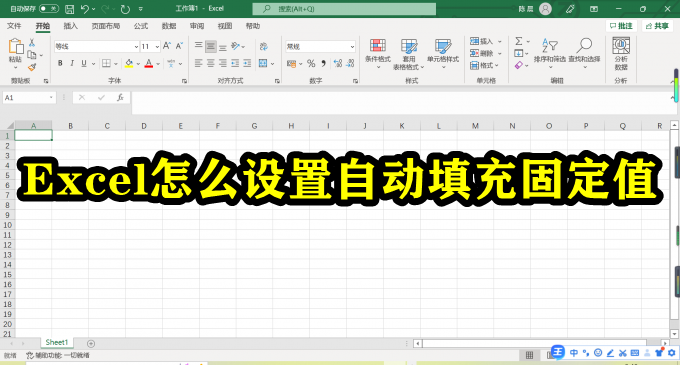The height and width of the screenshot is (365, 680).
Task: Toggle bold formatting
Action: click(x=60, y=63)
